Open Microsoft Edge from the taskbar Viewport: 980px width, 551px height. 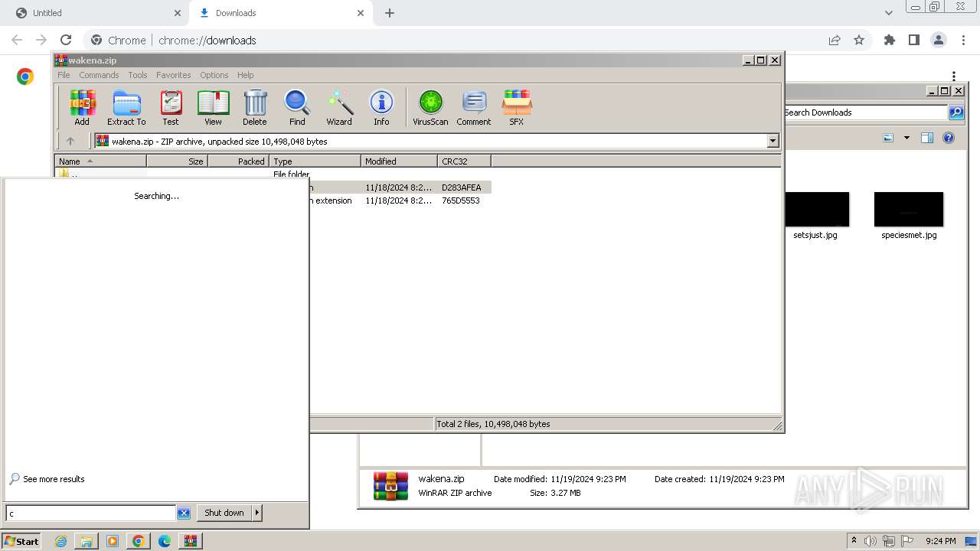[x=164, y=541]
